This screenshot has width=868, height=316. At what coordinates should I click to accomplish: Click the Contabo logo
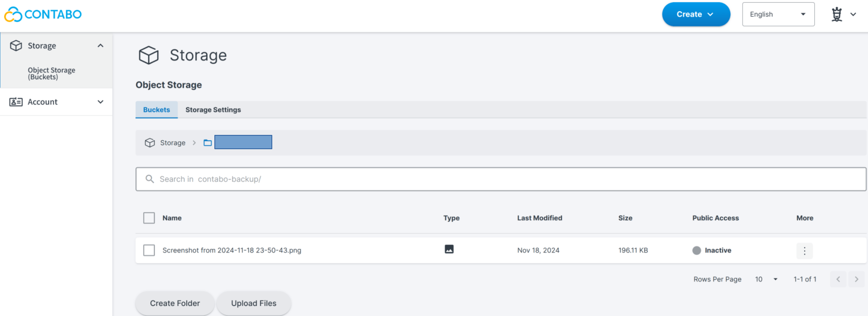(43, 14)
